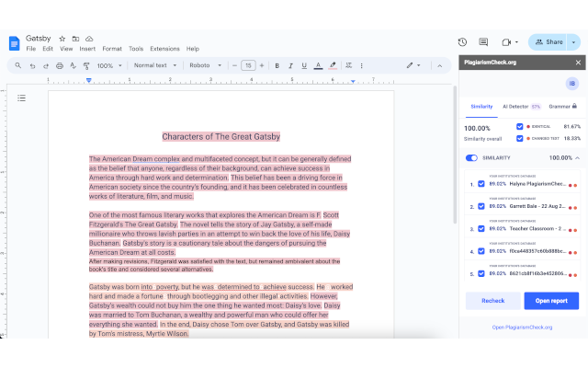
Task: Open the version history clock icon
Action: (462, 42)
